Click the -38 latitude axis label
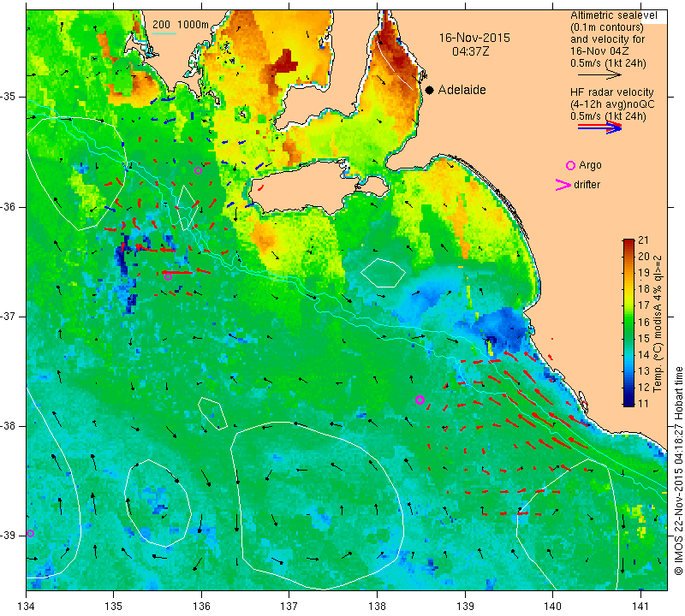The height and width of the screenshot is (616, 685). tap(8, 426)
